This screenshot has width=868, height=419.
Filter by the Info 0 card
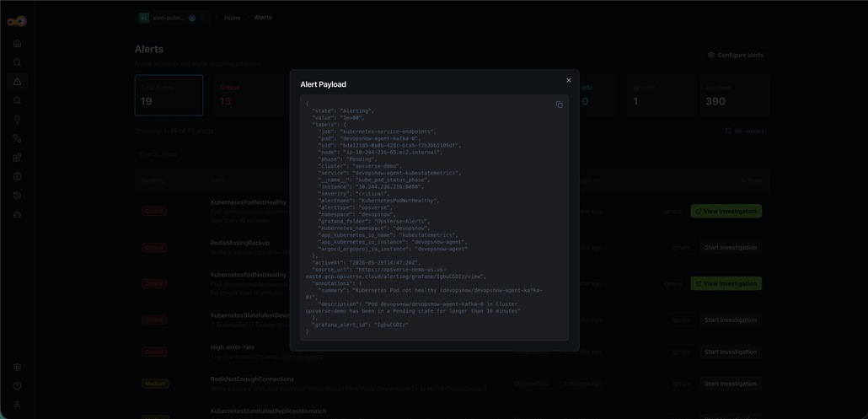tap(598, 95)
